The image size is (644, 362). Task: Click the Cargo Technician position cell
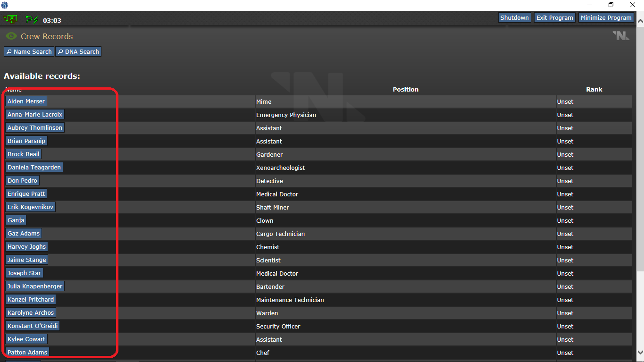(x=406, y=234)
